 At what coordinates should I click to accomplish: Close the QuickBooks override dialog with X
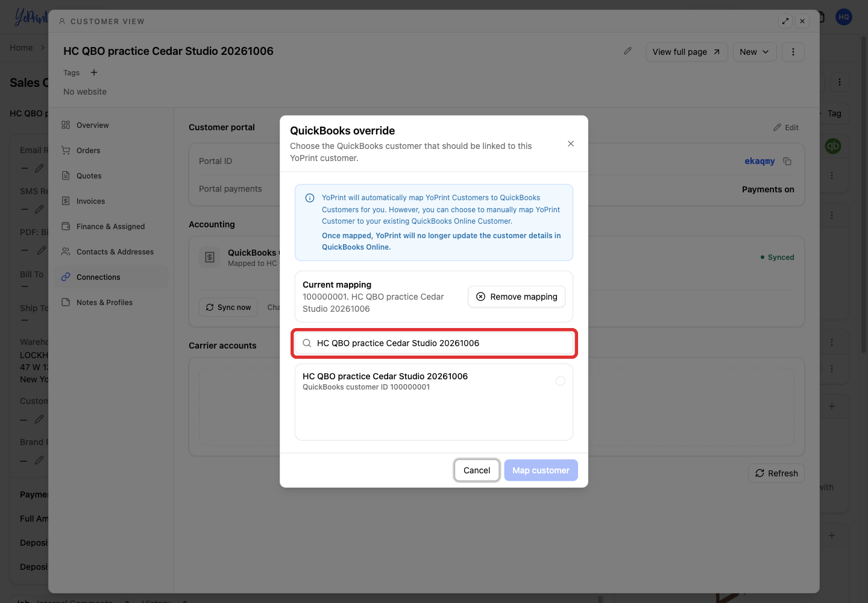coord(571,144)
